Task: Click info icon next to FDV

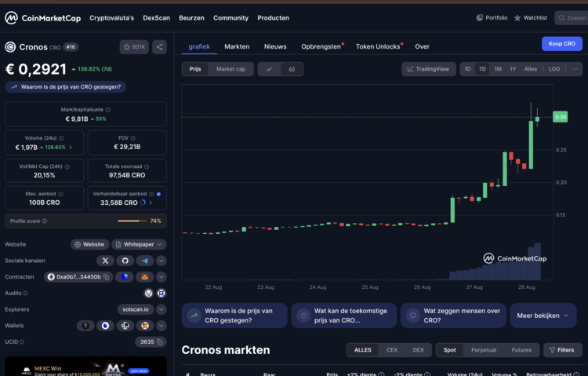Action: [132, 138]
